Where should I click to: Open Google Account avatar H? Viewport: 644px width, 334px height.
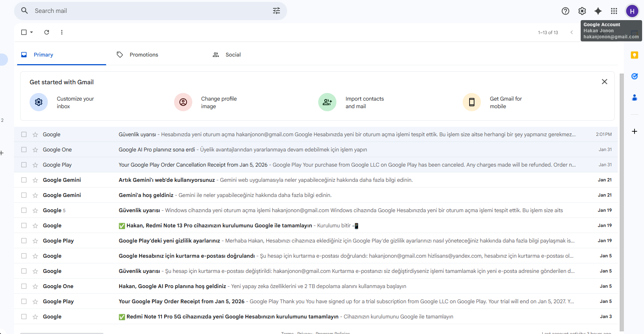(632, 11)
